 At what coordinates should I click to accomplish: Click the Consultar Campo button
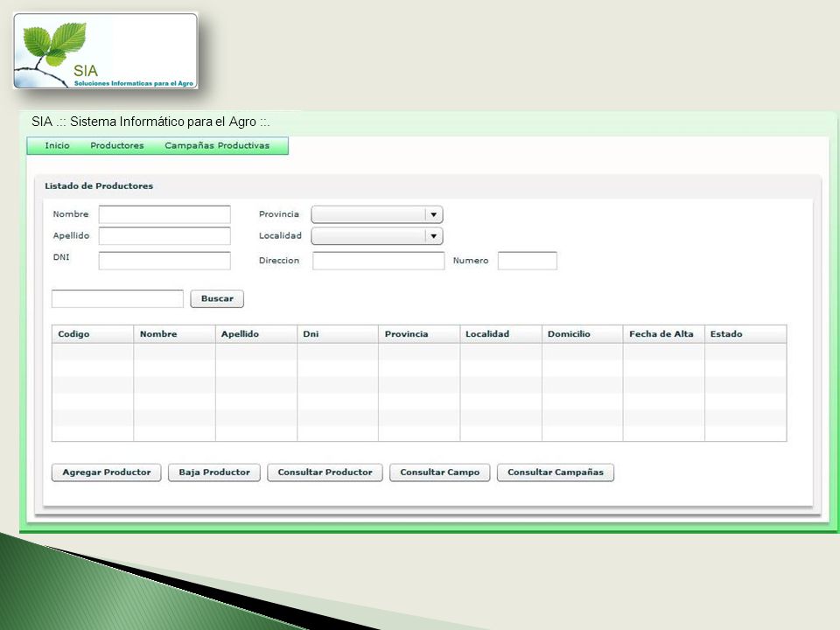[440, 472]
